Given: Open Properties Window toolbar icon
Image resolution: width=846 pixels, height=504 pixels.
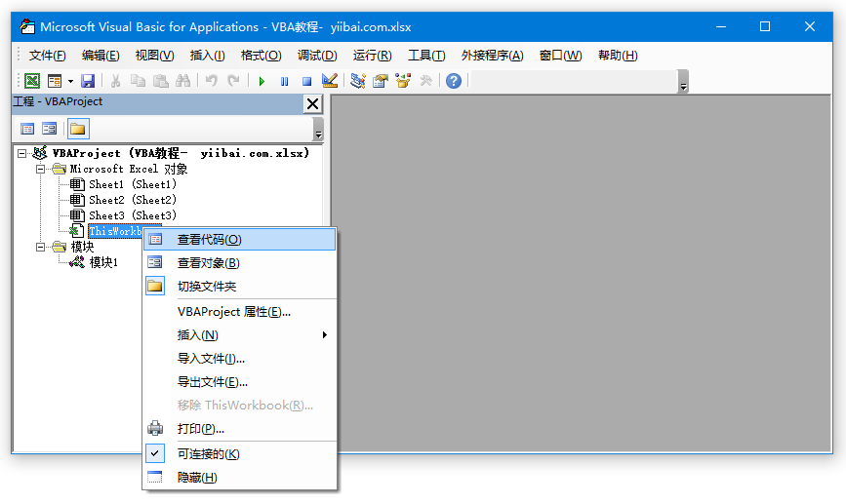Looking at the screenshot, I should [x=381, y=81].
